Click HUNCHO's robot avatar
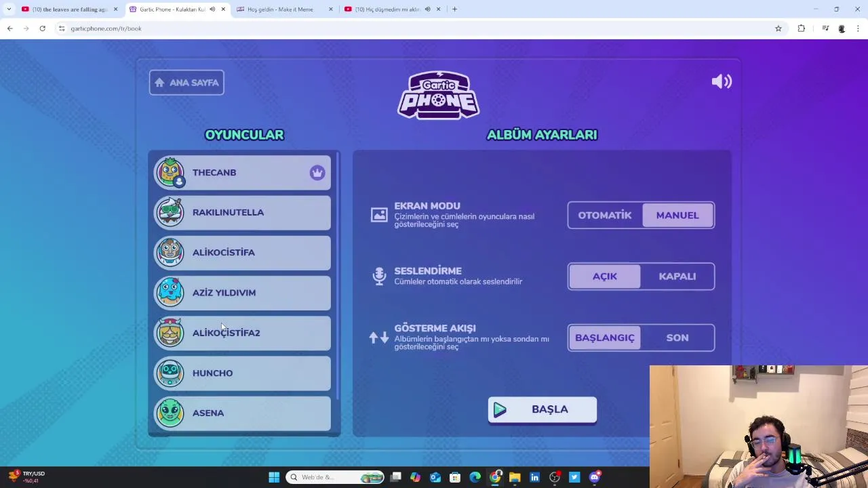This screenshot has height=488, width=868. [x=170, y=373]
